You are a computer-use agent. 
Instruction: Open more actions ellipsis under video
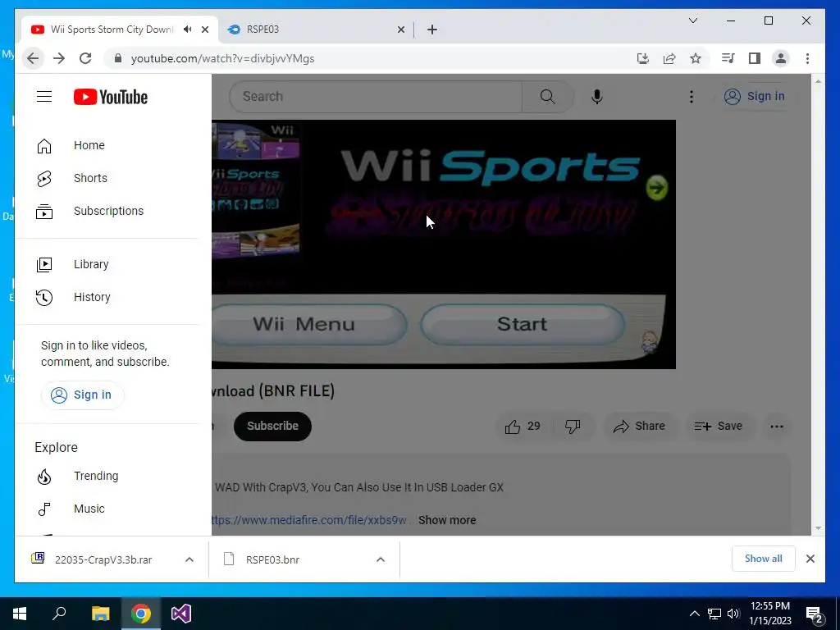click(777, 427)
